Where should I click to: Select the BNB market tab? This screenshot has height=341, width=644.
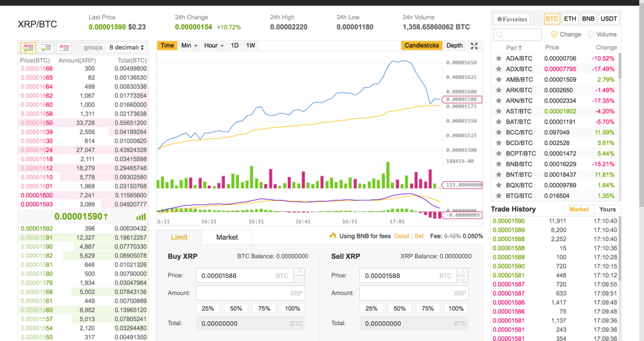point(588,19)
